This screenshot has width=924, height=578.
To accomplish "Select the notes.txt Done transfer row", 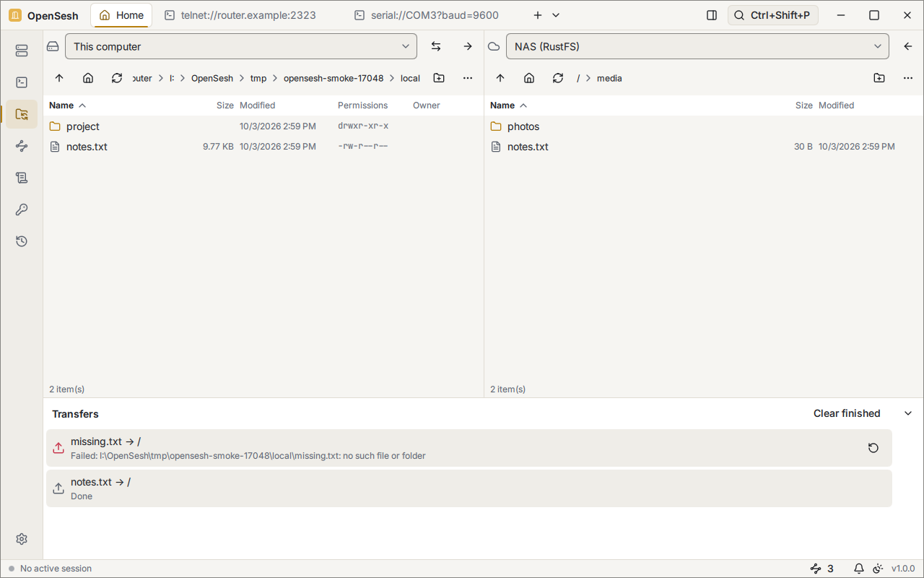I will coord(469,488).
